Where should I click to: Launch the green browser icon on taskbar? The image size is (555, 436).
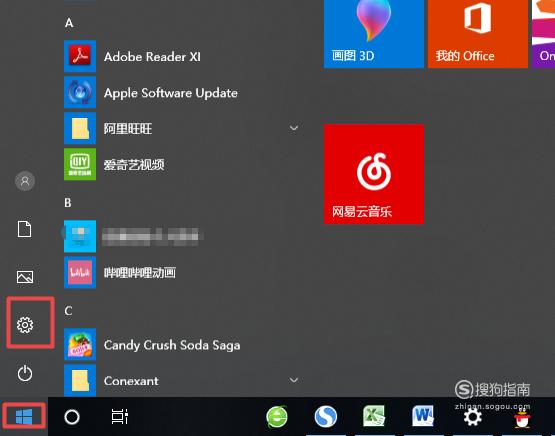277,417
